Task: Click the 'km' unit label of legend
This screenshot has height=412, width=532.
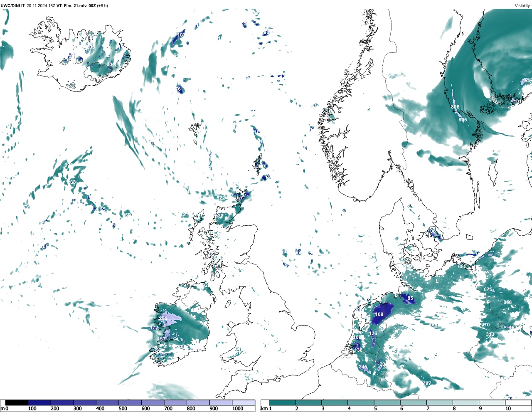Action: point(264,409)
